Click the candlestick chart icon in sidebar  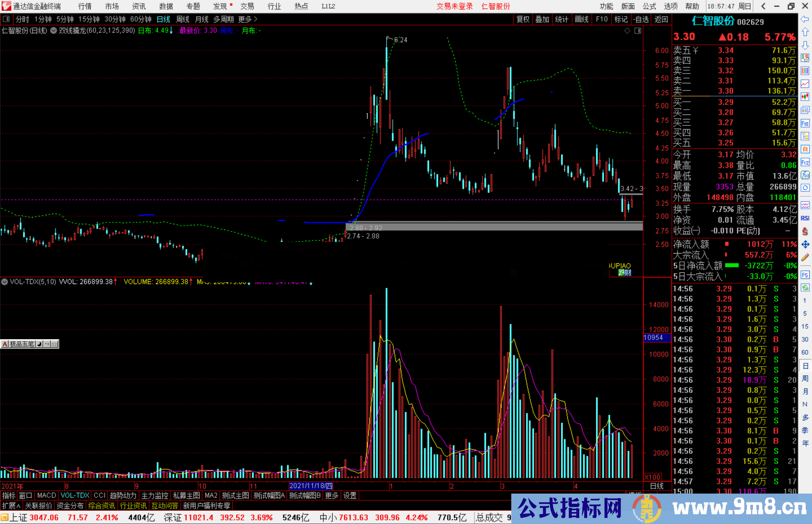coord(805,97)
